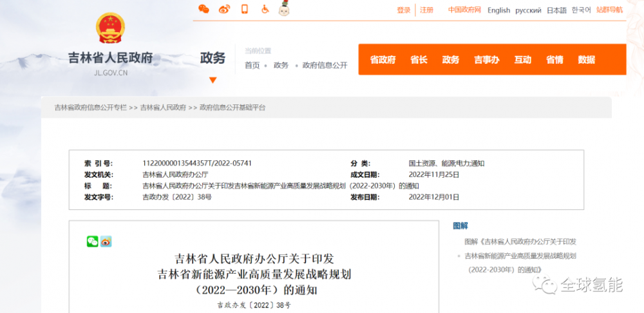Open 省情 in orange menu
The width and height of the screenshot is (644, 313).
pos(554,60)
